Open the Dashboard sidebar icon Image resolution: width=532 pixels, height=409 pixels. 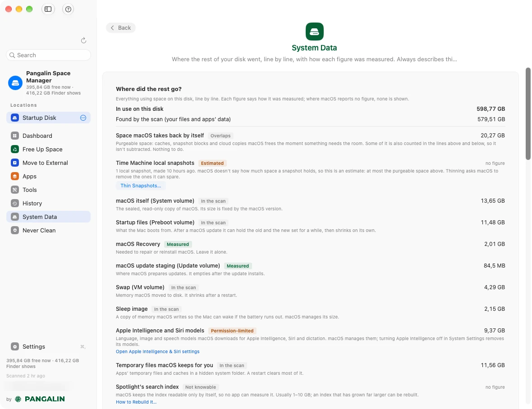pos(14,136)
